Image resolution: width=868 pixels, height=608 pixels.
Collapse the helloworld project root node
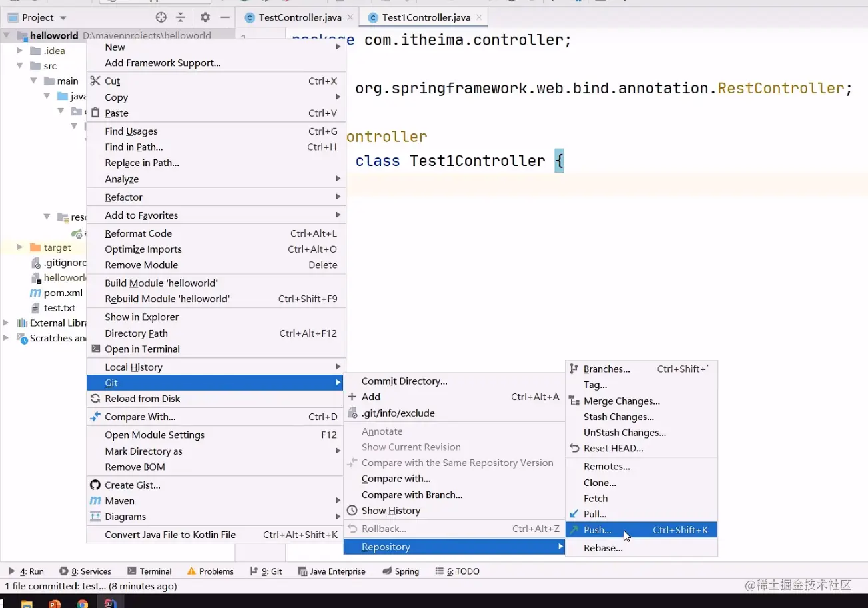pyautogui.click(x=7, y=35)
